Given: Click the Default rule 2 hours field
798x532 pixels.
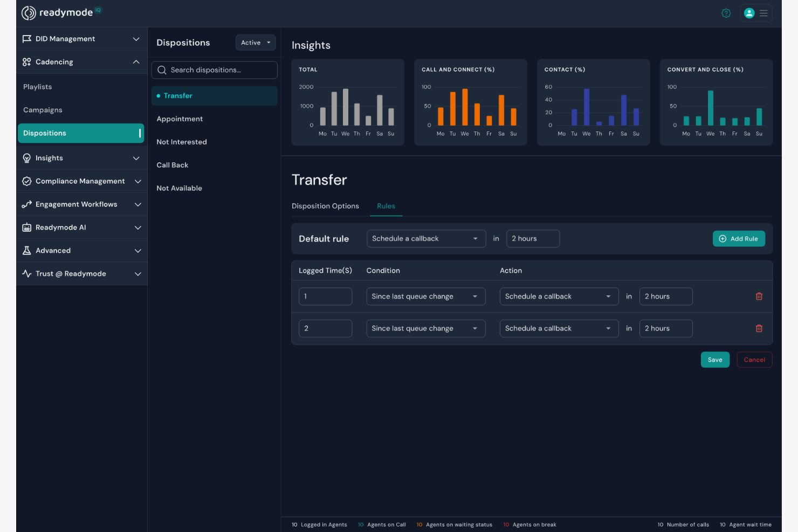Looking at the screenshot, I should click(x=533, y=239).
